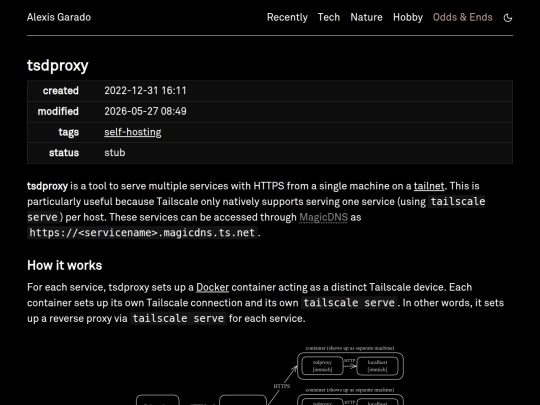Open the Tech section
Screen dimensions: 540x405
(x=329, y=17)
